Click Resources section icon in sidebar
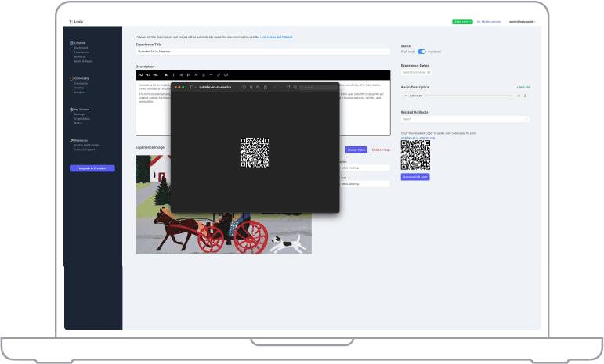 [x=71, y=140]
